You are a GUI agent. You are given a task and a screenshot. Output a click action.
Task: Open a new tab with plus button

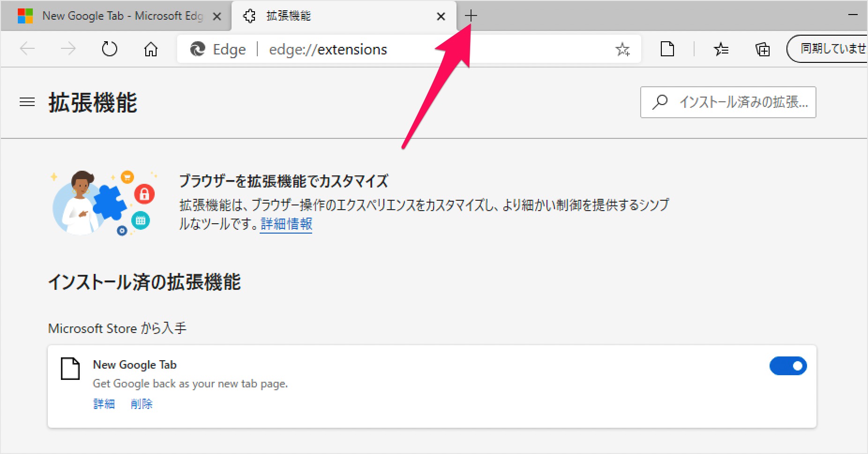(471, 16)
